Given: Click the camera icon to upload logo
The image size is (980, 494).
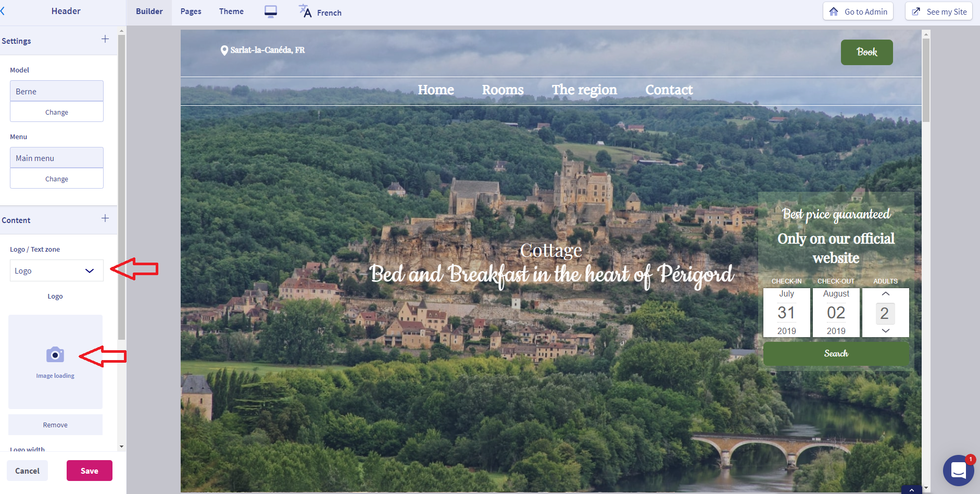Looking at the screenshot, I should (x=55, y=355).
